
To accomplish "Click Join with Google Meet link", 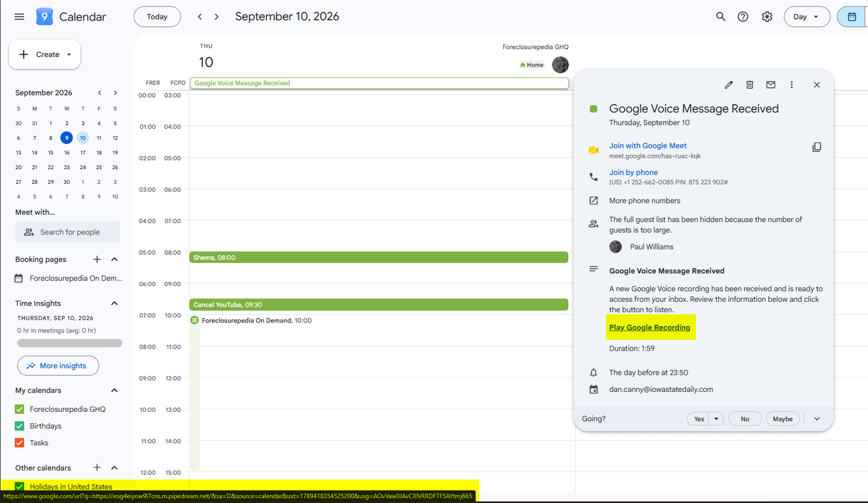I will [647, 146].
